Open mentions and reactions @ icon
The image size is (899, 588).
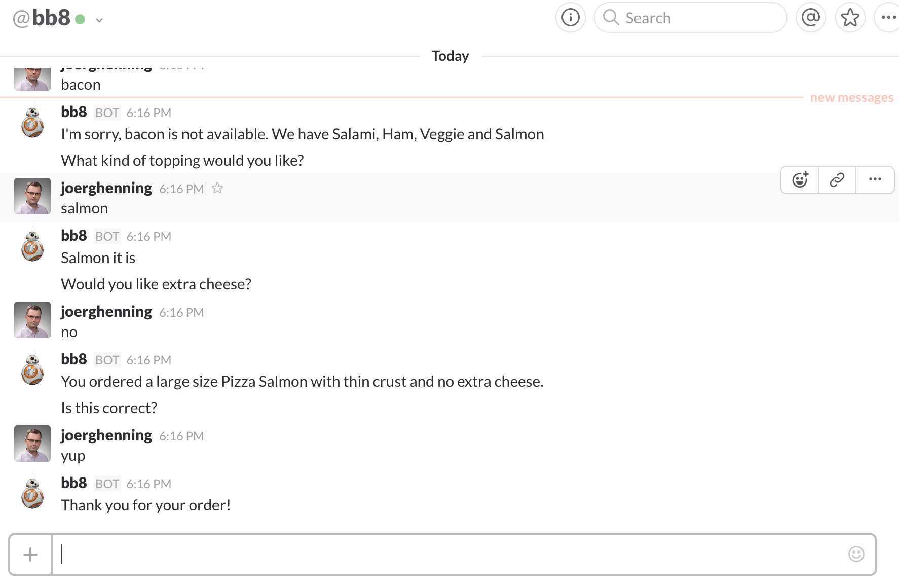[811, 18]
